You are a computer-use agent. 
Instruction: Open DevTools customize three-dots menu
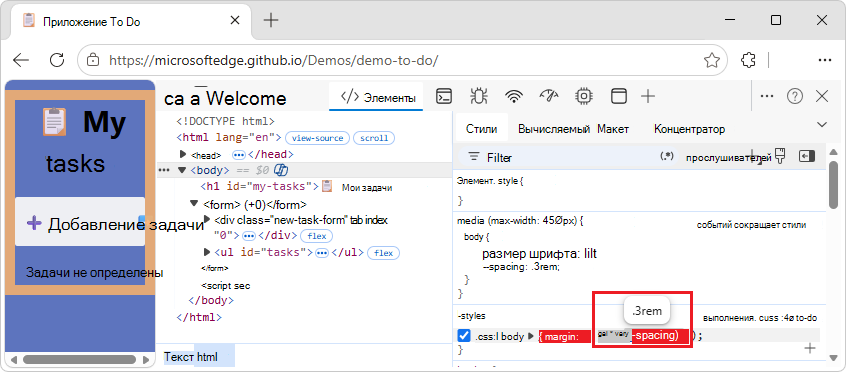click(x=767, y=96)
